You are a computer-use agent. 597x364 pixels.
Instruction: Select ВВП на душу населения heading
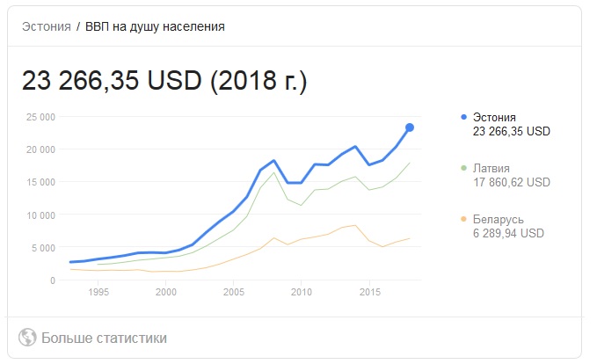(x=155, y=26)
